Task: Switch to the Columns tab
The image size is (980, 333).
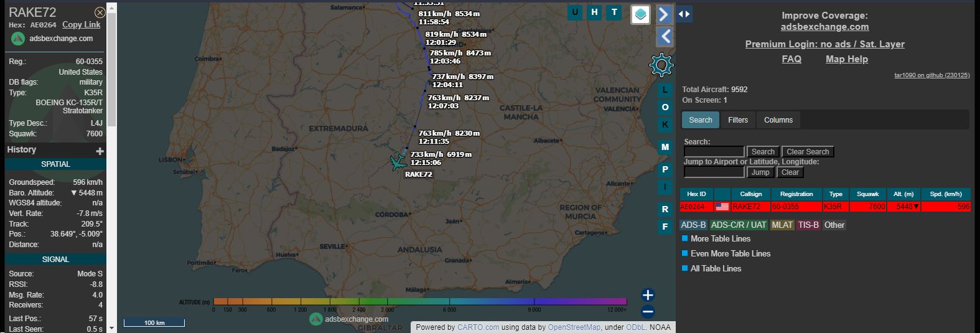Action: [x=778, y=120]
